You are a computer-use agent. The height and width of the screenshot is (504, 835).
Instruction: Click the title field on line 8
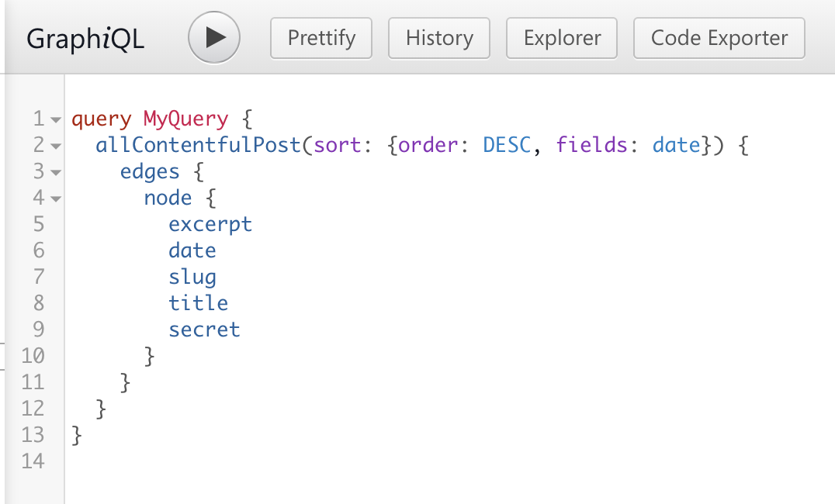(198, 303)
